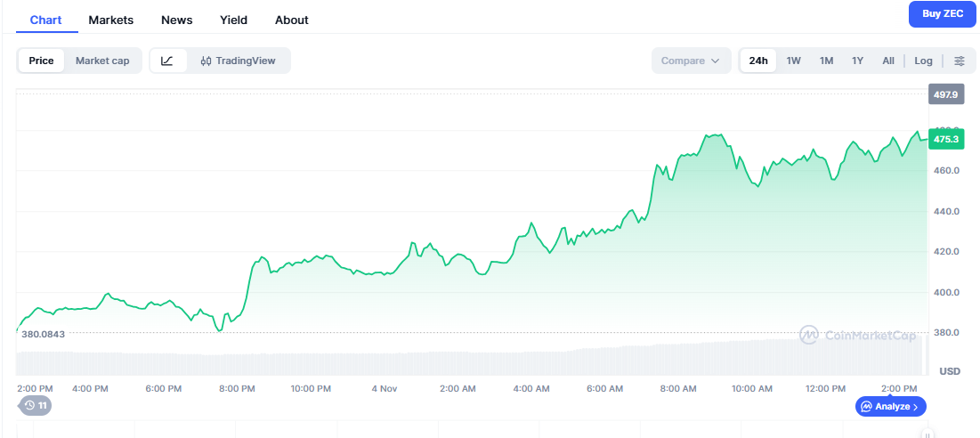
Task: Open the Markets tab
Action: coord(111,20)
